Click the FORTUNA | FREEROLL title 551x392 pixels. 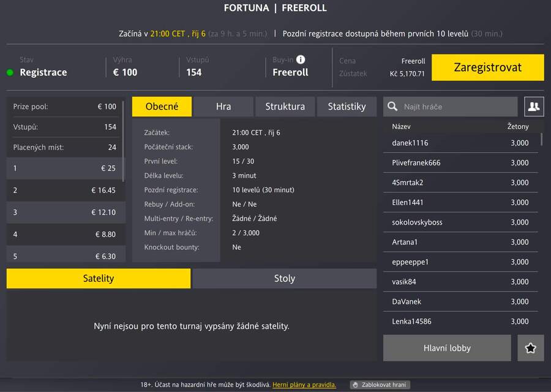[x=275, y=8]
